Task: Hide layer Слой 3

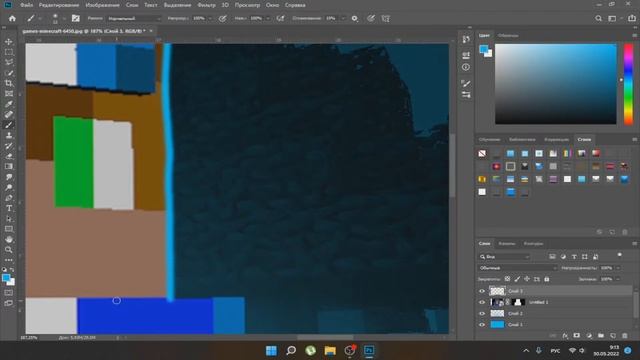Action: [x=482, y=291]
